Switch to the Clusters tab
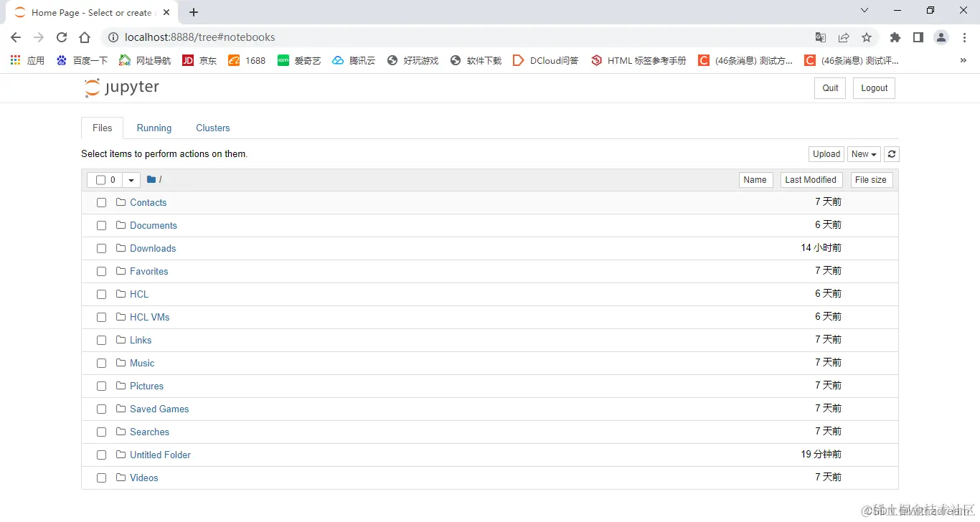Image resolution: width=980 pixels, height=522 pixels. [213, 128]
